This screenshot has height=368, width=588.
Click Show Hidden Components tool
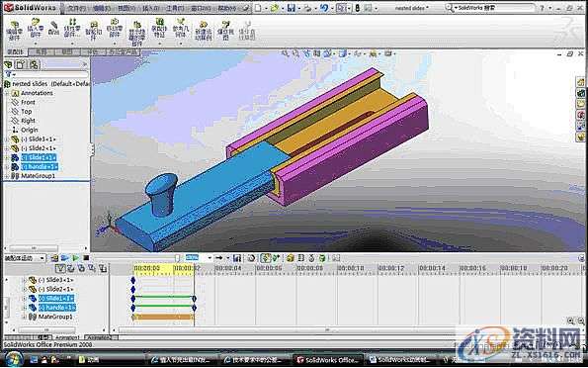pos(137,33)
